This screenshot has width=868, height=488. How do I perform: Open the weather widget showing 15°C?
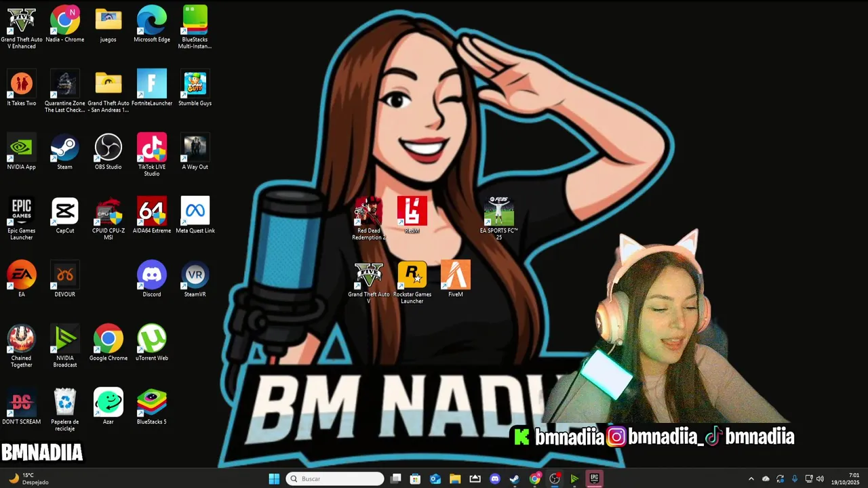[x=28, y=479]
